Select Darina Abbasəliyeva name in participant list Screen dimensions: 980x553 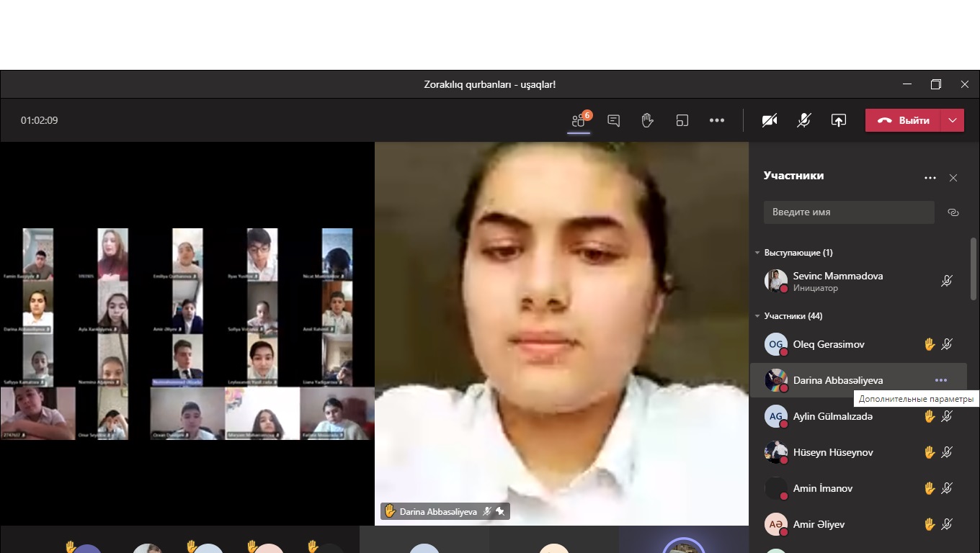[x=838, y=380]
